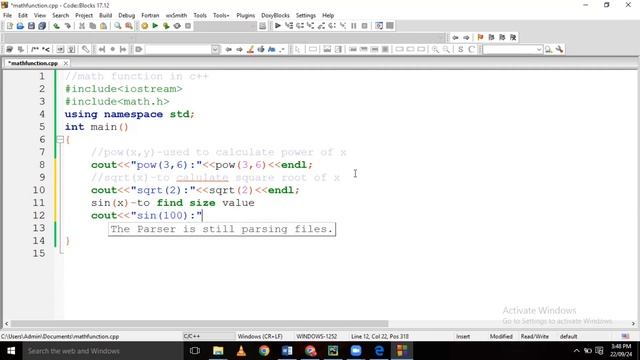Build the project with the yellow gear icon
The width and height of the screenshot is (640, 360).
[144, 26]
